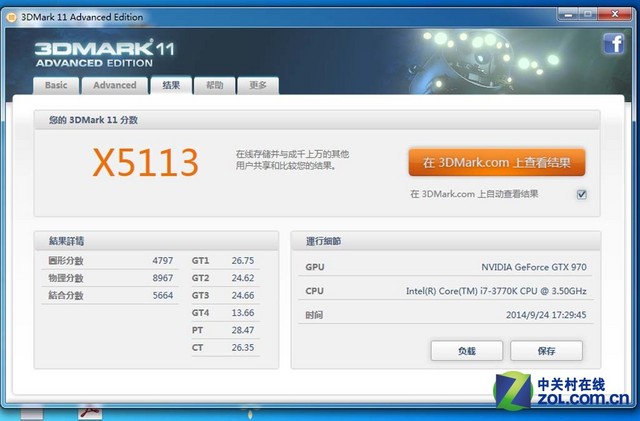This screenshot has width=640, height=421.
Task: Click the 您的 3DMark 11 分数 section header
Action: pyautogui.click(x=317, y=120)
